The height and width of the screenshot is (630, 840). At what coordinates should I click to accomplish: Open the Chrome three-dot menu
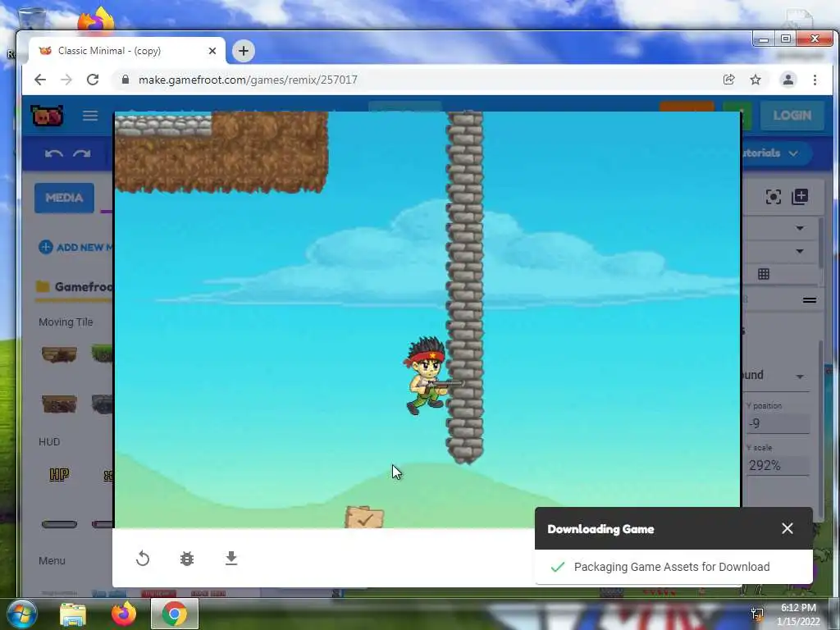coord(815,80)
